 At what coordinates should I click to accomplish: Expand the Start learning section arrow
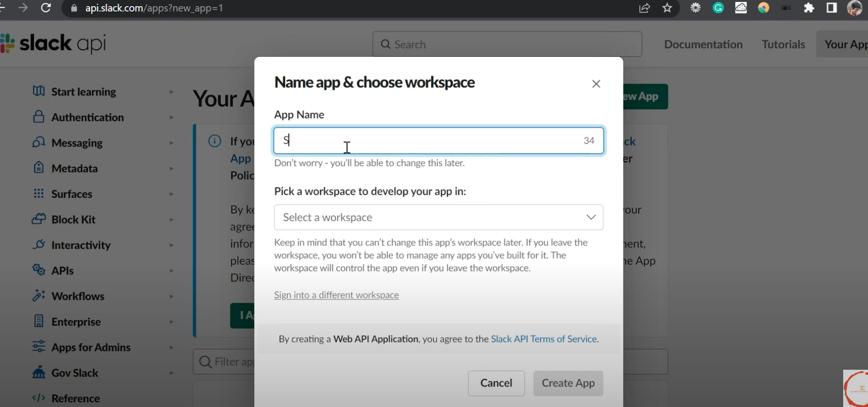(x=171, y=92)
